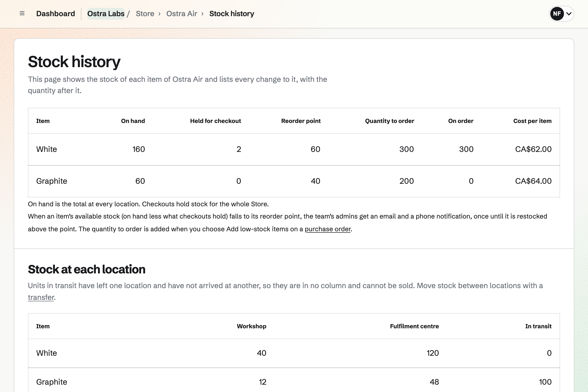Open the Ostra Labs team breadcrumb
Screen dimensions: 588x392
click(106, 13)
